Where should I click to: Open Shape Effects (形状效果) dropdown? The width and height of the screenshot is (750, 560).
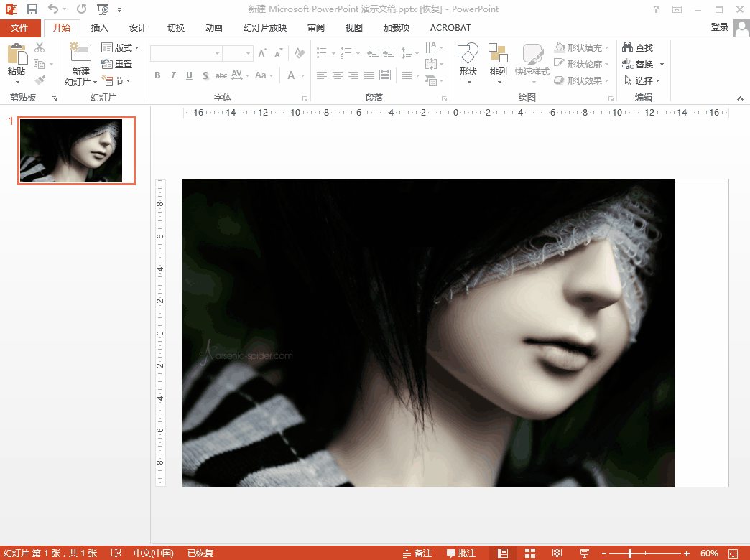pos(582,80)
